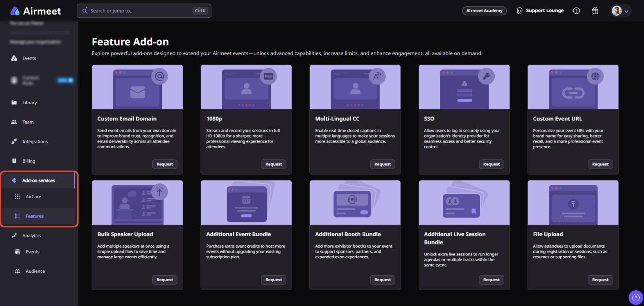The width and height of the screenshot is (644, 306).
Task: Request the Additional Booth Bundle add-on
Action: pyautogui.click(x=382, y=280)
